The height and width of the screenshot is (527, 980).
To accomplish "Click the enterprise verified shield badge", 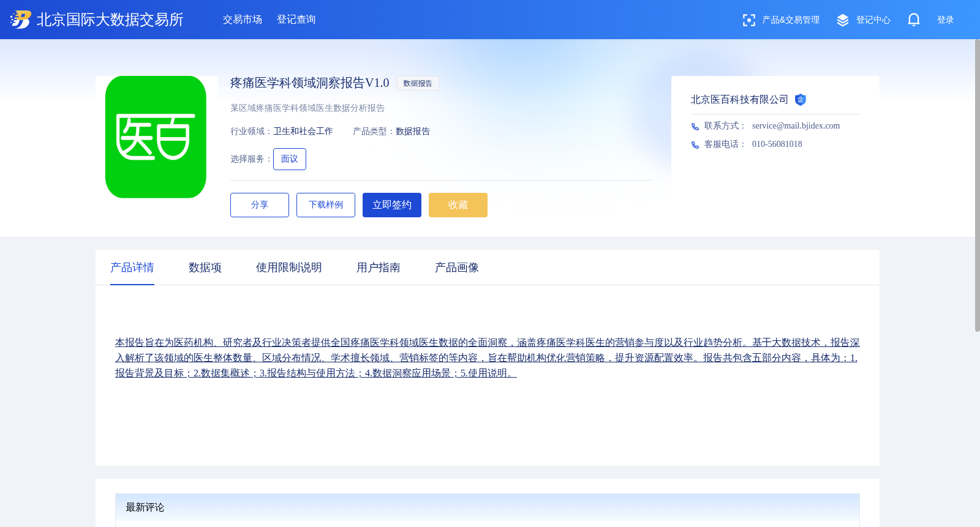I will tap(800, 100).
